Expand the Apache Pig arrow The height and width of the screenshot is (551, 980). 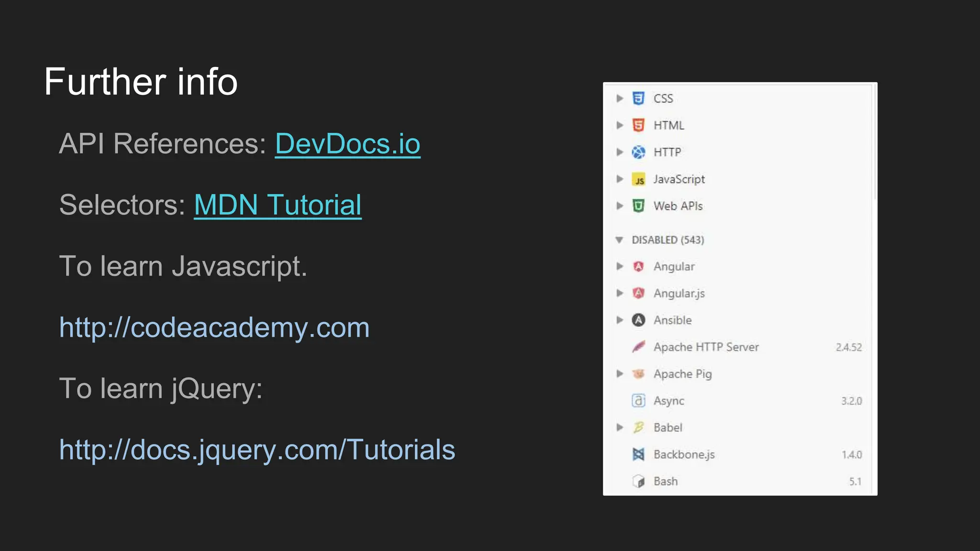click(620, 374)
